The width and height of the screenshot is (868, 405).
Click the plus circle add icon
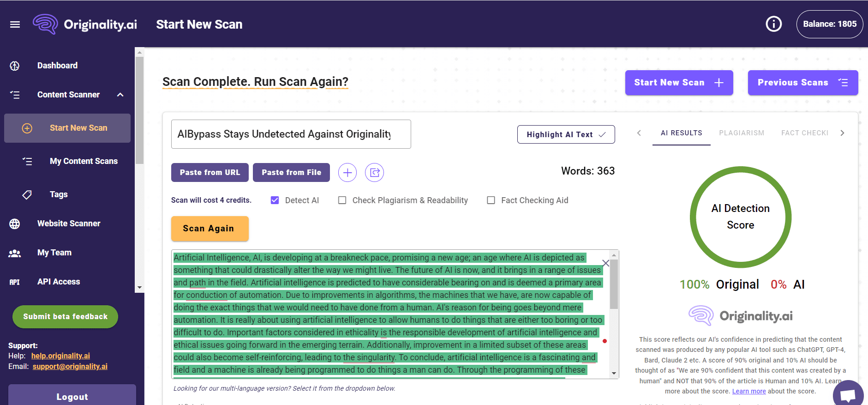[x=347, y=173]
